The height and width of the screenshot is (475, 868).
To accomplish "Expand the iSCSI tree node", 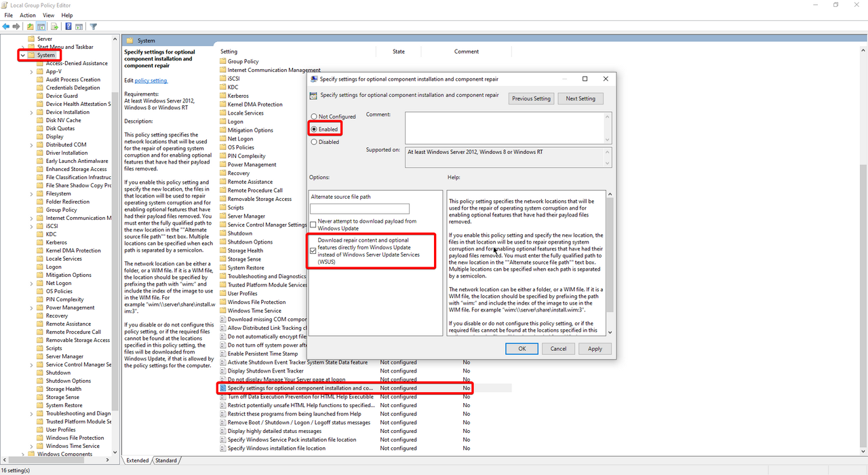I will pyautogui.click(x=32, y=226).
